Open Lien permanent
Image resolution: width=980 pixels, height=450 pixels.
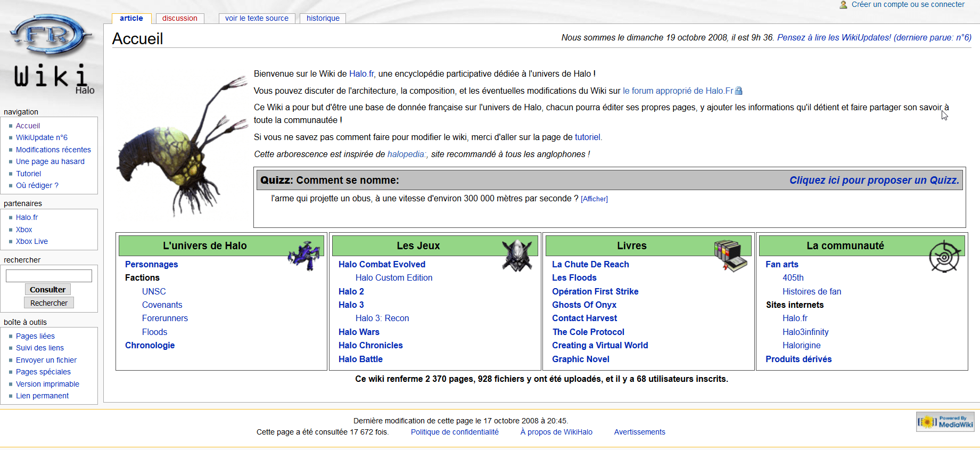click(42, 396)
